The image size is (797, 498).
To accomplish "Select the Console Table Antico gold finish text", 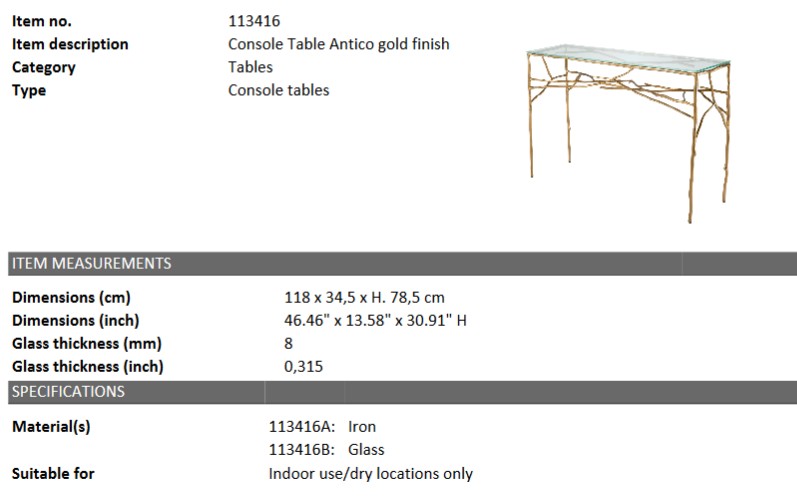I will pyautogui.click(x=339, y=44).
